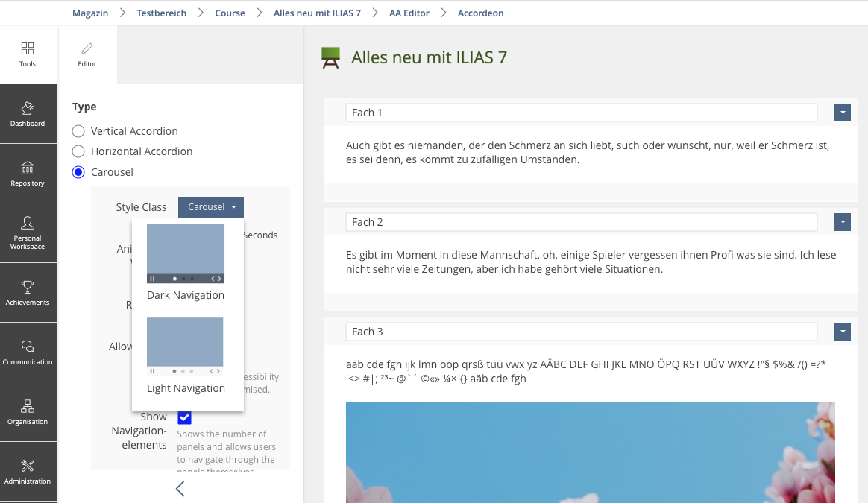This screenshot has width=868, height=503.
Task: Toggle the Show Navigation-elements checkbox
Action: click(x=184, y=417)
